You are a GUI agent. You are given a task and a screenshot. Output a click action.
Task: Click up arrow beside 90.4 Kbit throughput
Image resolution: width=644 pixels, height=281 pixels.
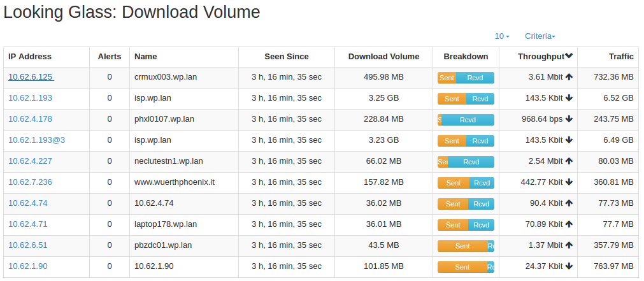coord(569,203)
